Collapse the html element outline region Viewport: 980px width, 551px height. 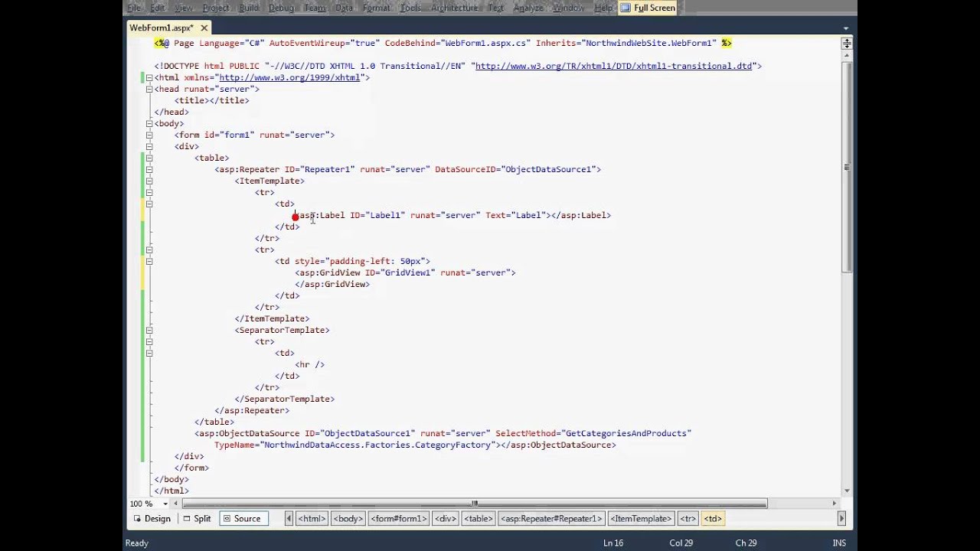[x=149, y=77]
